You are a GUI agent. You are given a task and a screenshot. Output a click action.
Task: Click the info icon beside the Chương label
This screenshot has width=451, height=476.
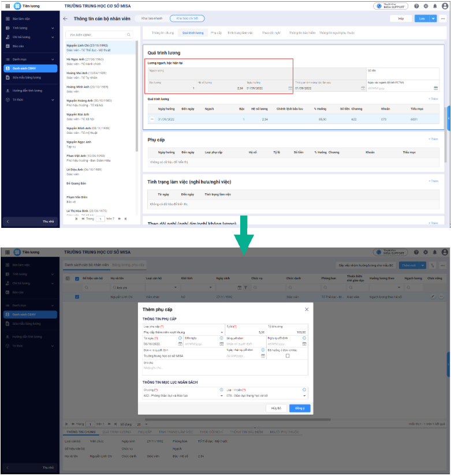click(x=221, y=390)
